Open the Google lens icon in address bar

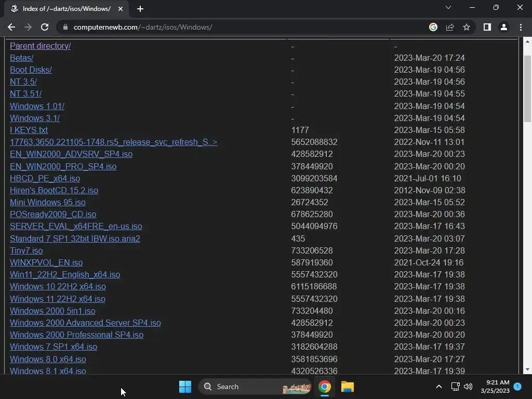433,27
